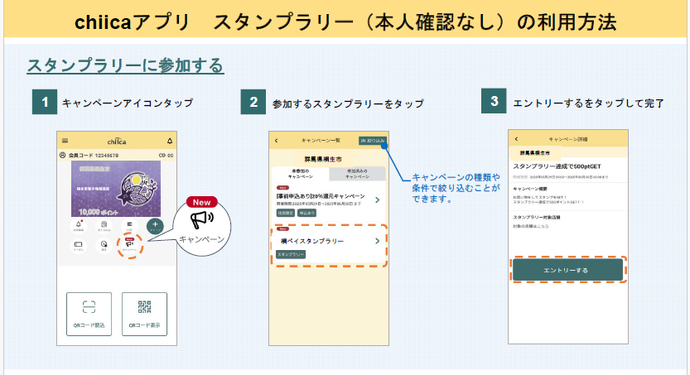Go back from the キャンペーン詳細 screen
The height and width of the screenshot is (375, 690).
516,139
